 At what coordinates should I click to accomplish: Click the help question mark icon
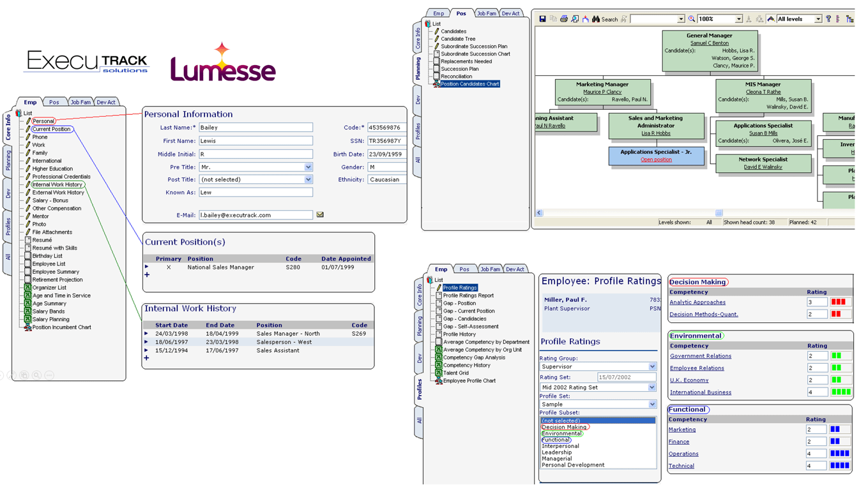(x=828, y=19)
